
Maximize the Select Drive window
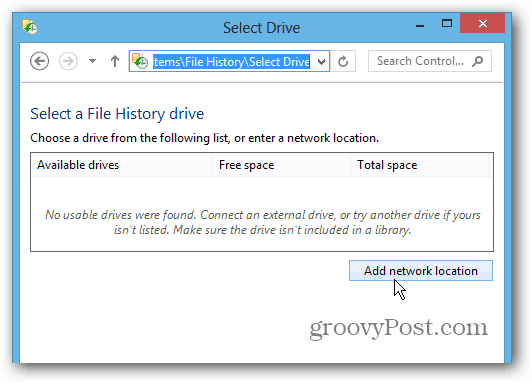447,23
